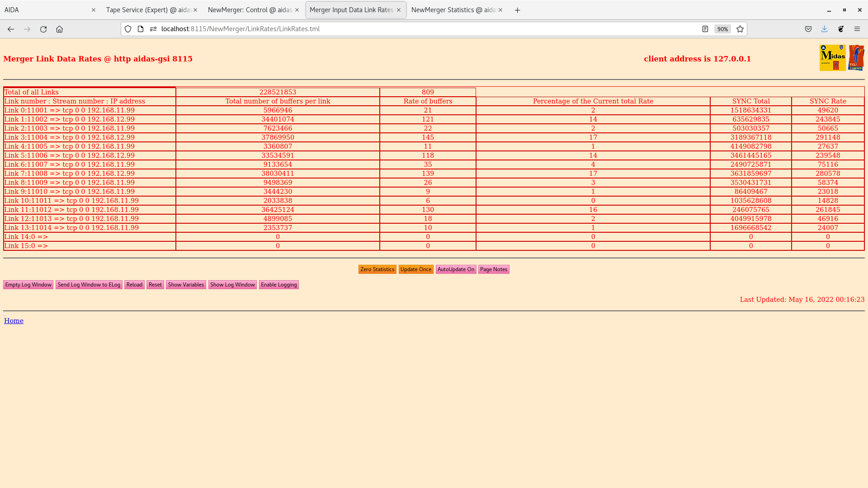Open a new browser tab
The image size is (868, 488).
point(517,10)
